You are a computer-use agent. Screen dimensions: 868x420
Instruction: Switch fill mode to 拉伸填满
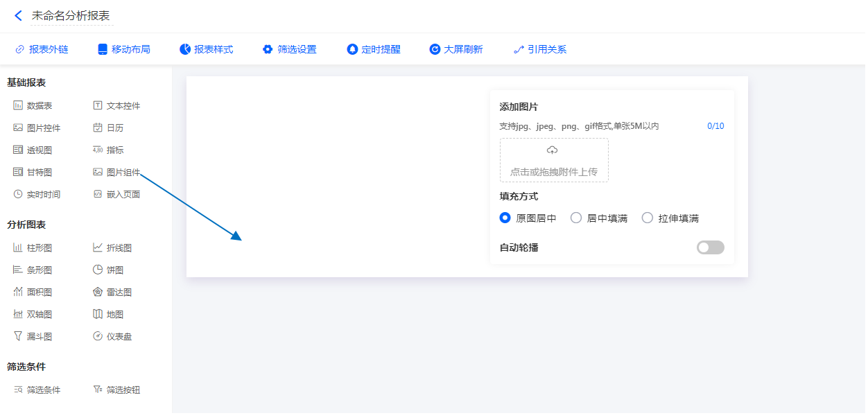[x=648, y=218]
